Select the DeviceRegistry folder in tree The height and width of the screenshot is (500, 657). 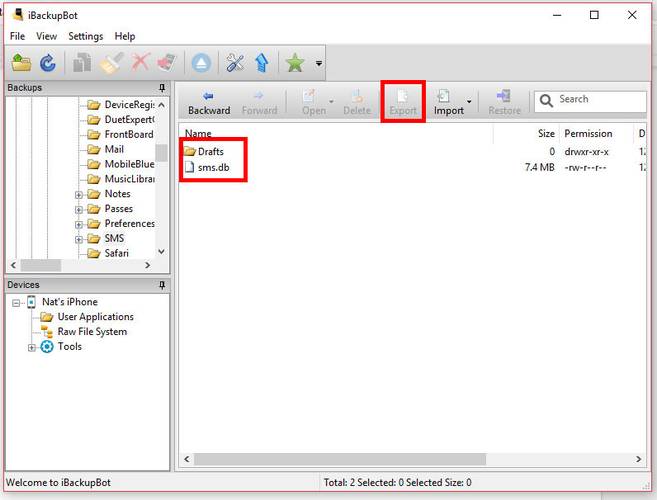[121, 104]
